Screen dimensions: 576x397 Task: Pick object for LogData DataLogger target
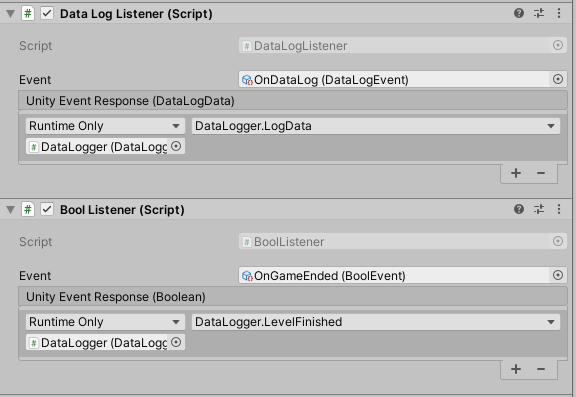point(176,146)
